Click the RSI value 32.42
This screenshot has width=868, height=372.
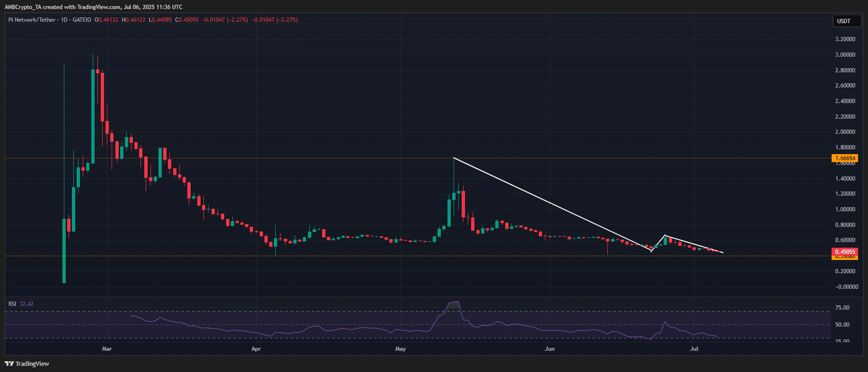26,304
